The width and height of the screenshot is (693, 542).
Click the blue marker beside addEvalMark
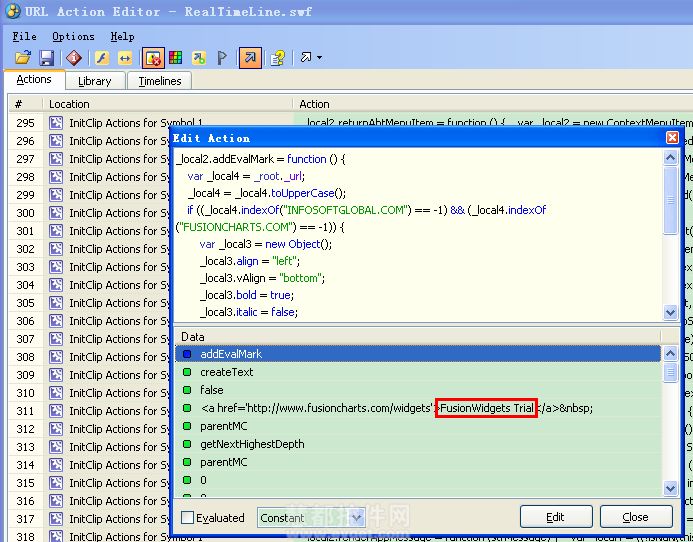pos(187,354)
